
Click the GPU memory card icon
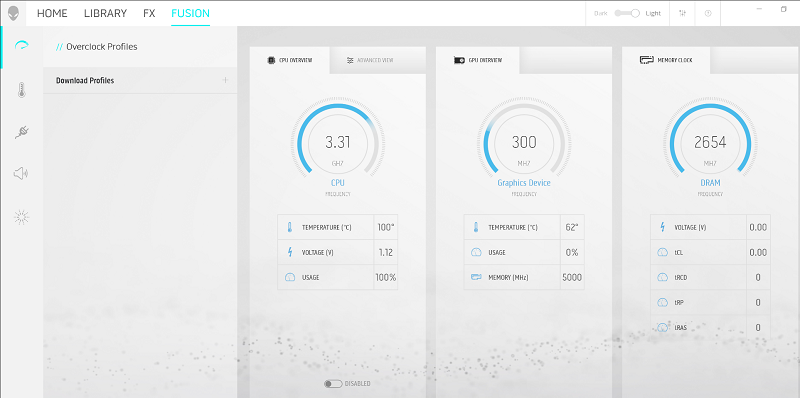coord(476,277)
